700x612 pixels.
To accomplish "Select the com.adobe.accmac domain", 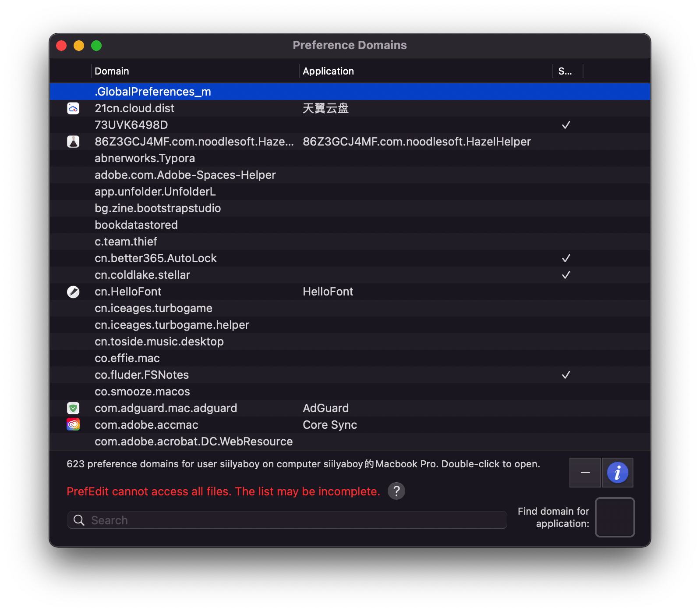I will pyautogui.click(x=146, y=425).
